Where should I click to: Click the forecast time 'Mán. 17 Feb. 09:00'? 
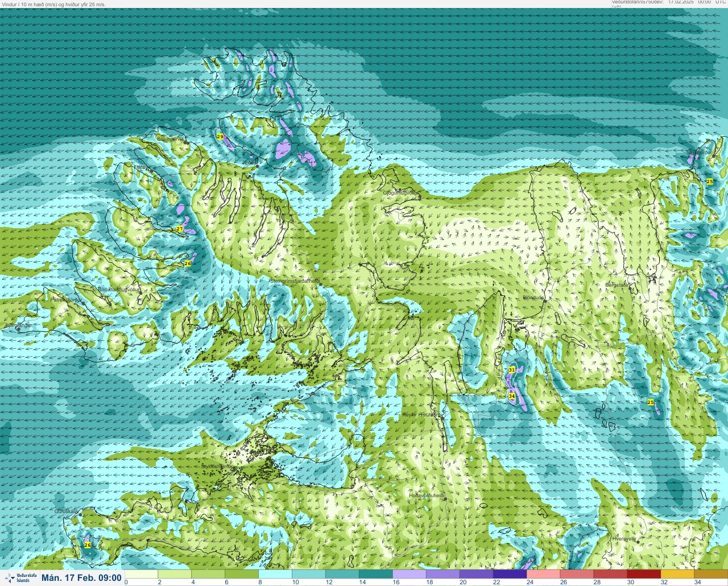pyautogui.click(x=81, y=578)
